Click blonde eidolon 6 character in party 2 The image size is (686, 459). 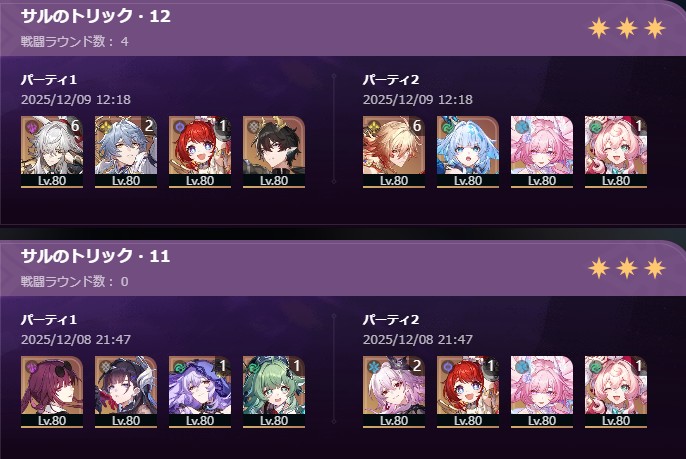point(393,152)
